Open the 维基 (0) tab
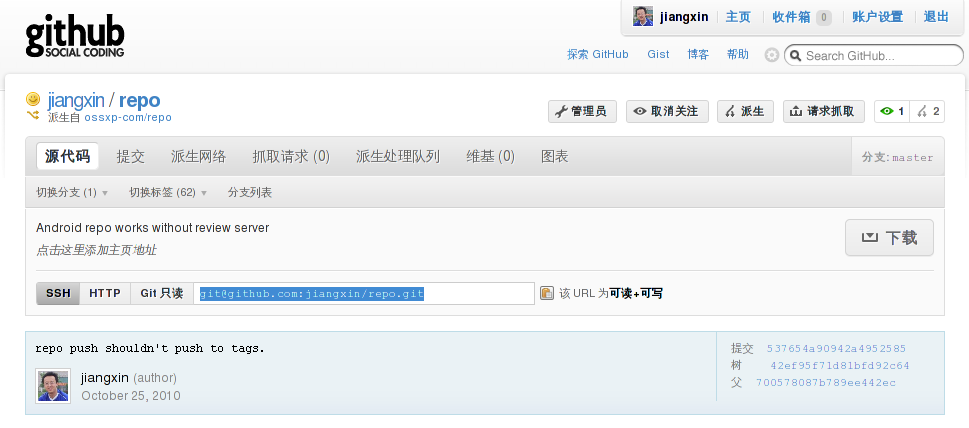 [491, 156]
